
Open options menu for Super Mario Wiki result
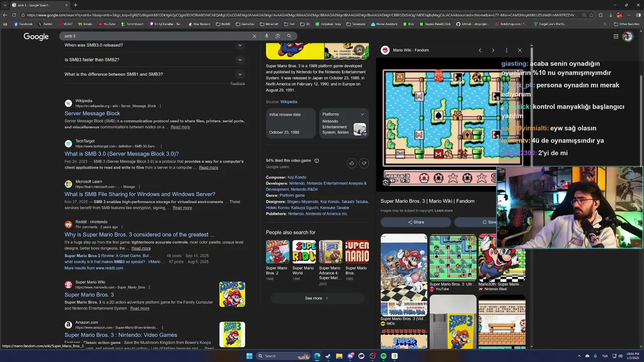pos(149,288)
